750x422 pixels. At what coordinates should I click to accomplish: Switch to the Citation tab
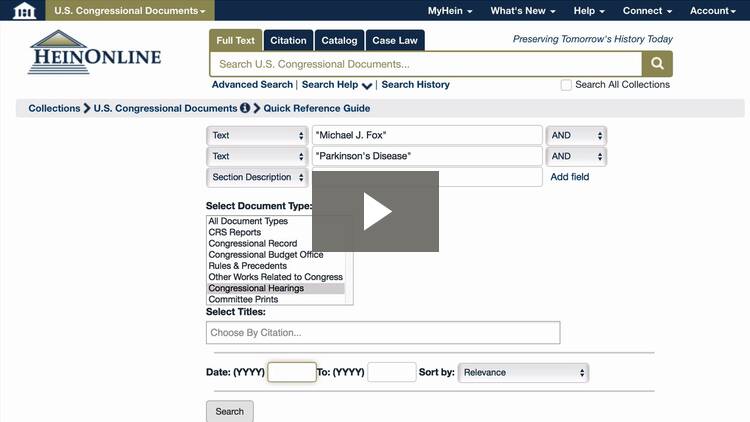[x=288, y=41]
